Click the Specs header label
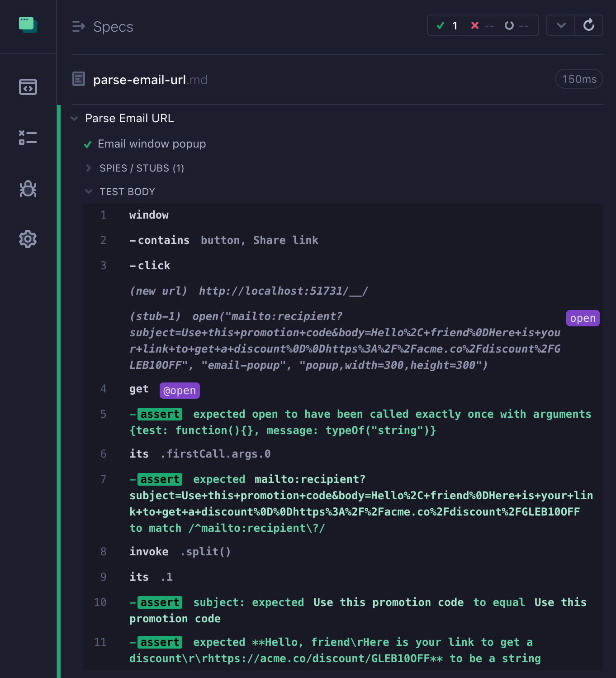This screenshot has height=678, width=616. click(113, 27)
